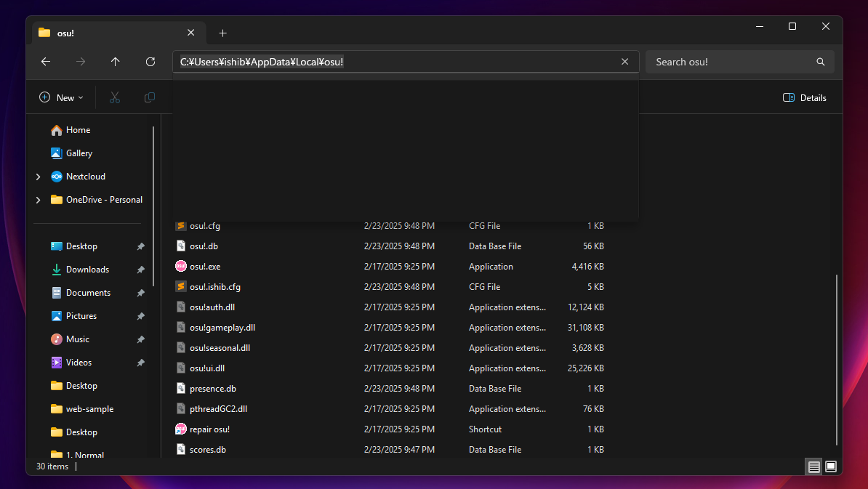Select the repair osu! shortcut icon
This screenshot has height=489, width=868.
181,429
